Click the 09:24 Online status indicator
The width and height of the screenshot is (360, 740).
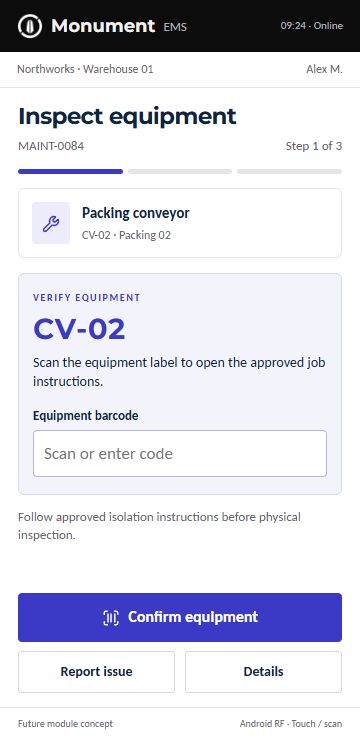click(x=312, y=26)
